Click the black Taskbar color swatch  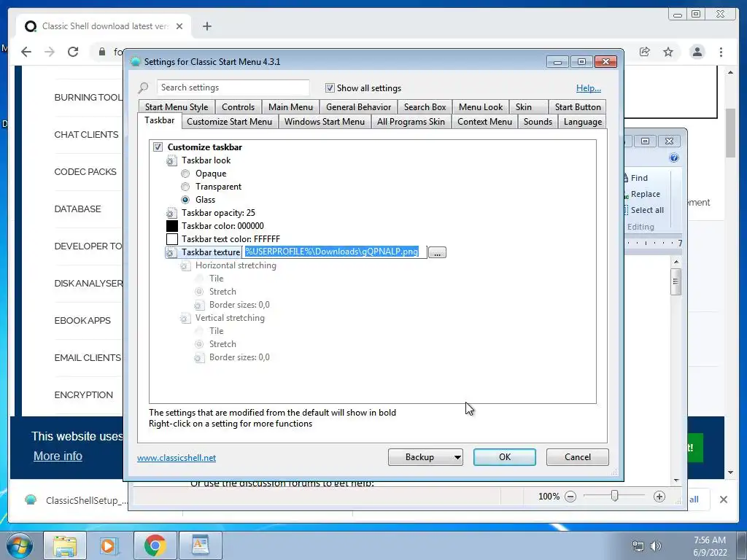click(x=172, y=226)
